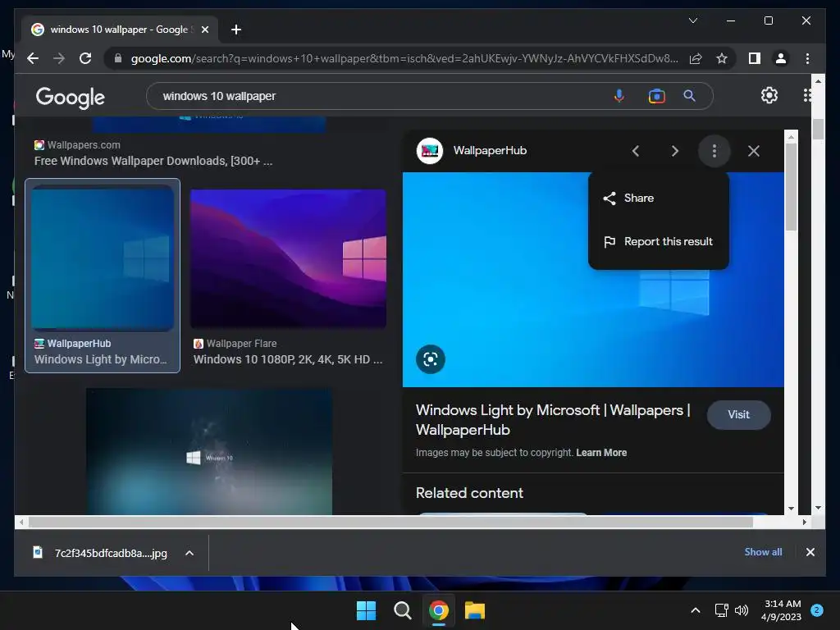Close the image preview panel
Image resolution: width=840 pixels, height=630 pixels.
pyautogui.click(x=754, y=151)
